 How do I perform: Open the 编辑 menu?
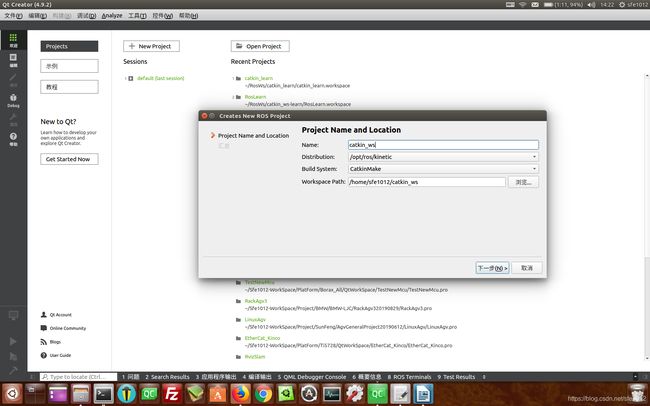37,16
